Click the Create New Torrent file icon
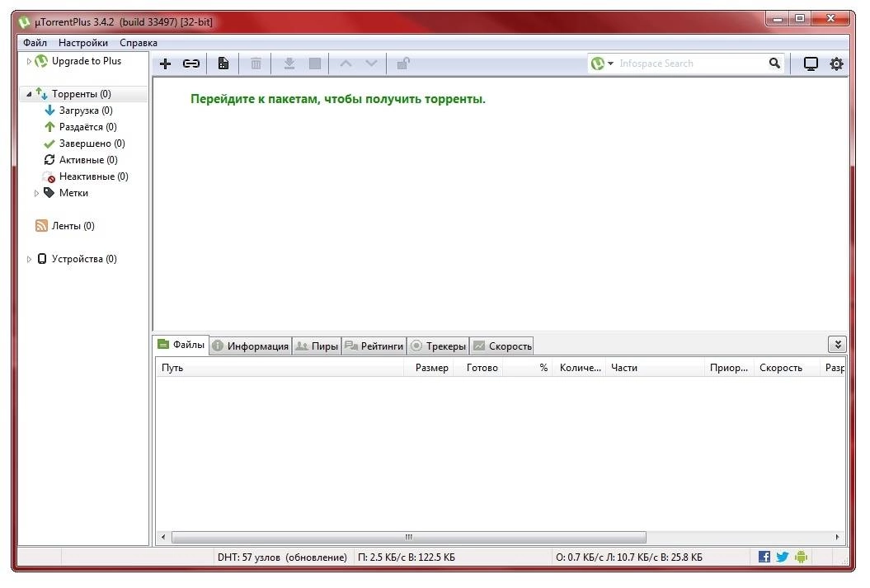Screen dimensions: 870x588 tap(223, 64)
